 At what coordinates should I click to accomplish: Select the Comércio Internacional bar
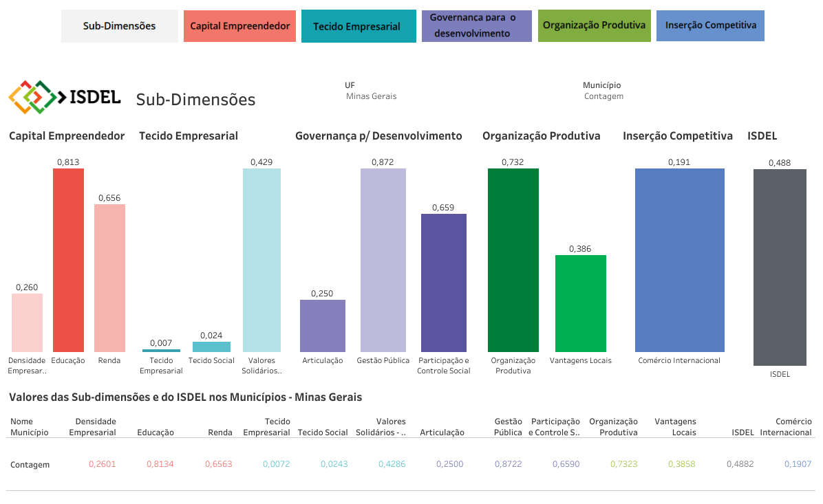679,260
